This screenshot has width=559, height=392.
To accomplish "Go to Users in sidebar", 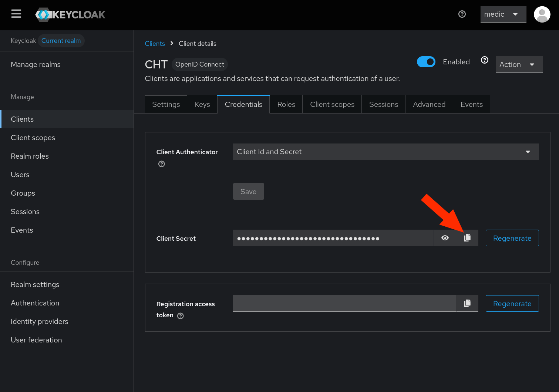I will [67, 175].
